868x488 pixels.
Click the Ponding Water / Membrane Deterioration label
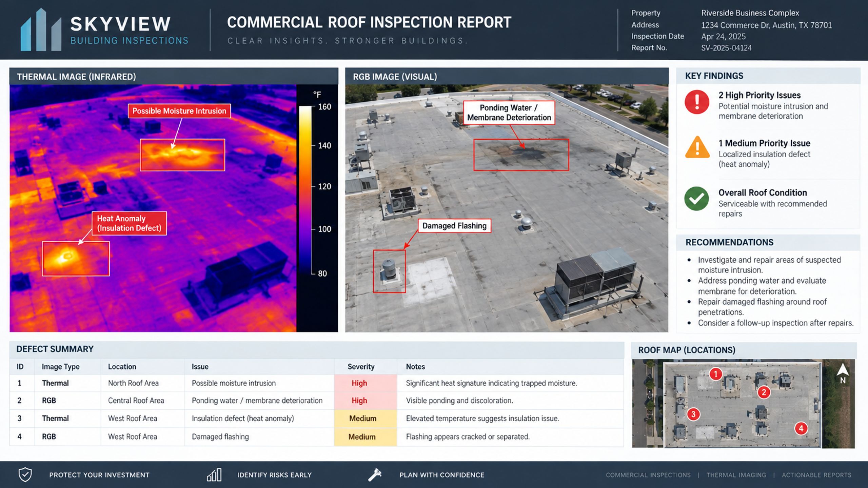pyautogui.click(x=509, y=113)
